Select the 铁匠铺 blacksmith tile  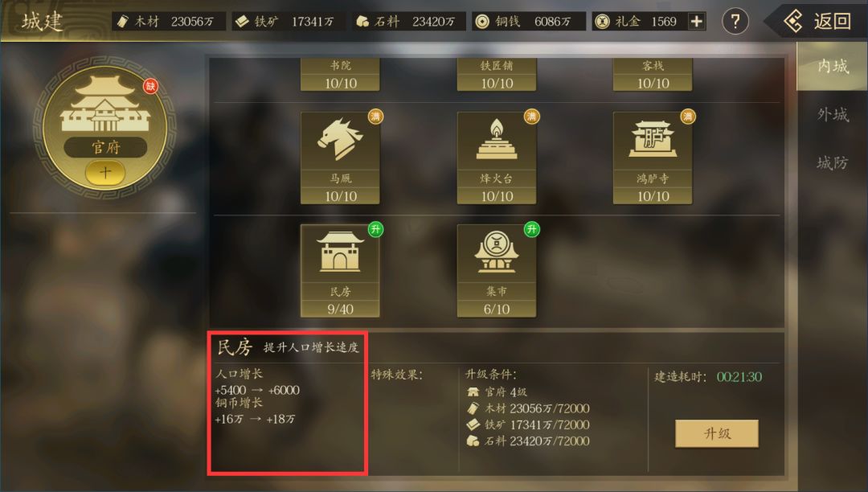(x=496, y=74)
